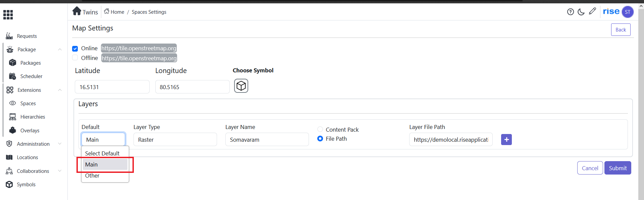
Task: Open the help question mark icon
Action: pyautogui.click(x=571, y=12)
